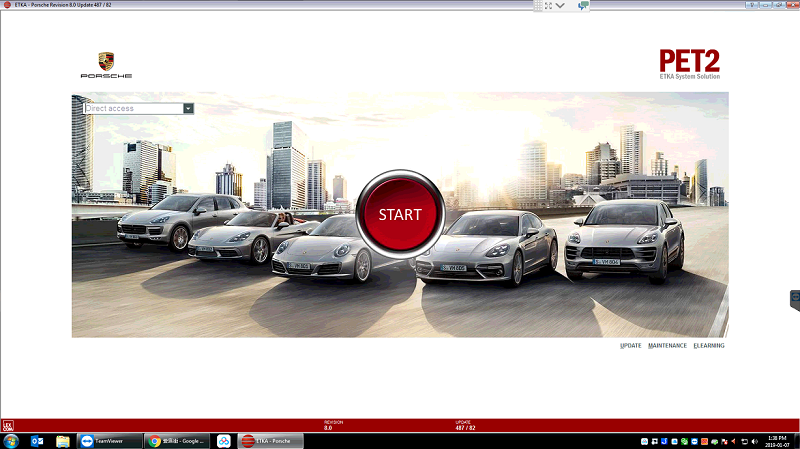
Task: Click the TeamViewer tray icon
Action: pyautogui.click(x=694, y=441)
